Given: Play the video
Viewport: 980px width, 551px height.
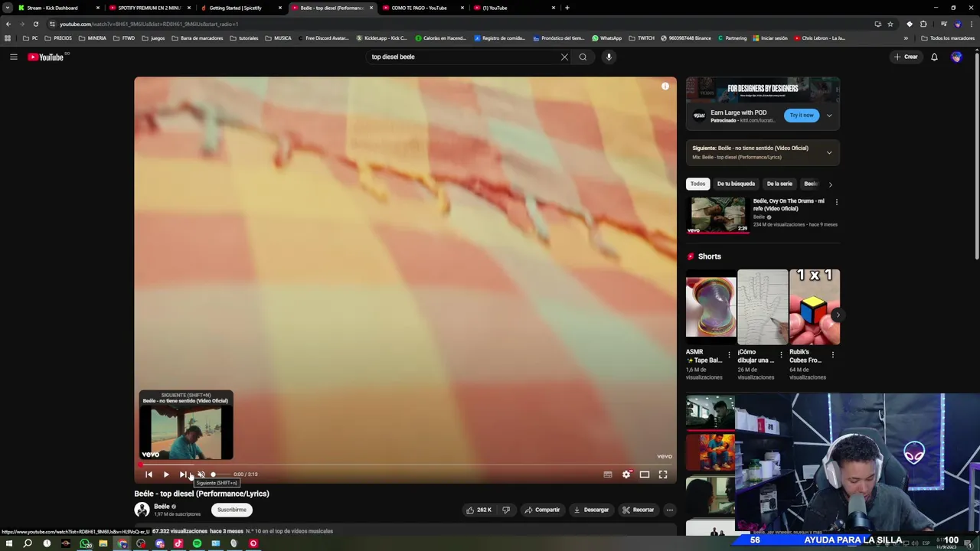Looking at the screenshot, I should point(166,474).
